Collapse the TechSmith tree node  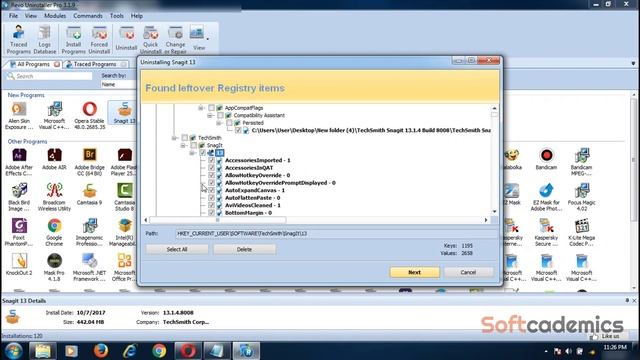point(174,138)
